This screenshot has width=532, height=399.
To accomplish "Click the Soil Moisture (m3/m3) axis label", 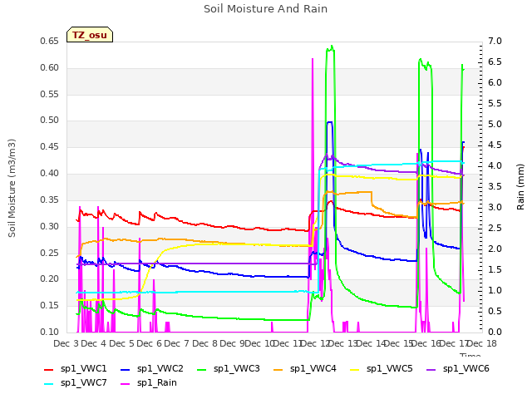I will coord(12,188).
